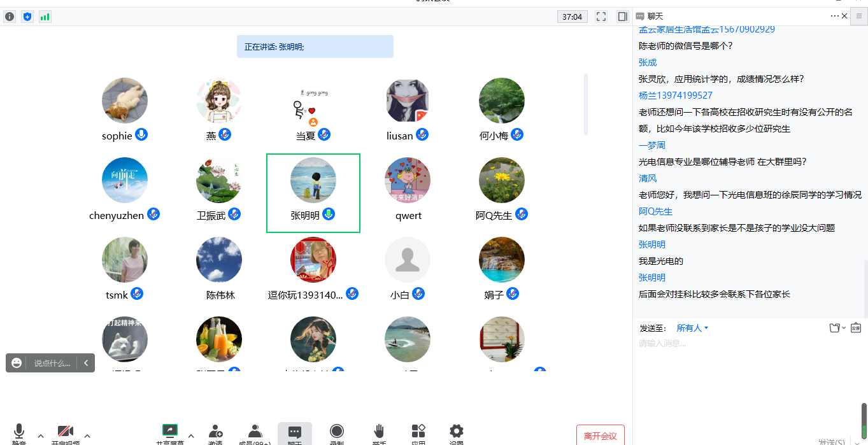Image resolution: width=868 pixels, height=445 pixels.
Task: Expand the video options chevron
Action: coord(88,435)
